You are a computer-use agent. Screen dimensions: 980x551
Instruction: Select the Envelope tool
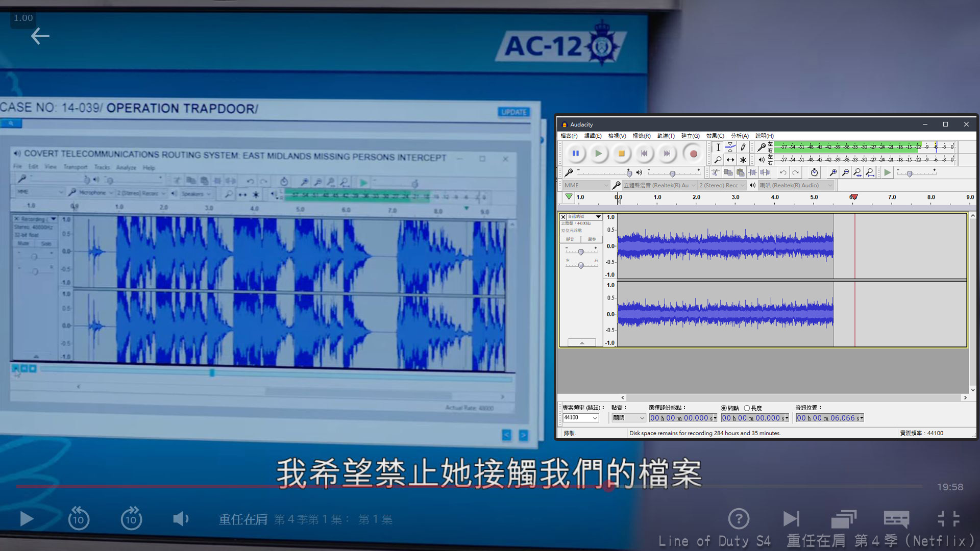click(730, 147)
